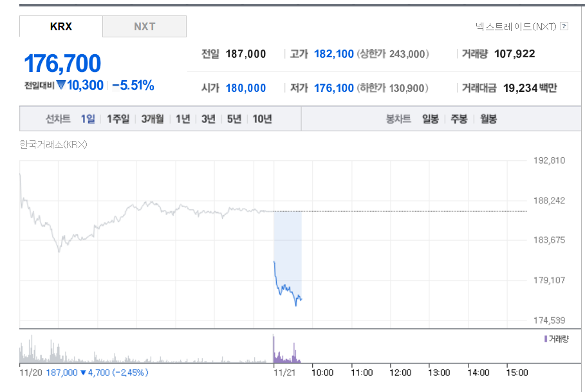Click the opening price 180,000
This screenshot has height=392, width=585.
click(x=246, y=88)
